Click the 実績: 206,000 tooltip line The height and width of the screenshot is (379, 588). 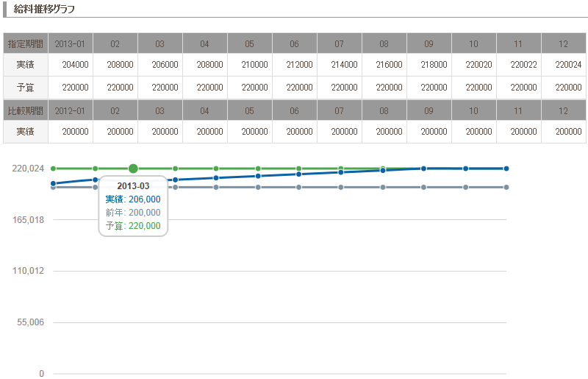[x=133, y=199]
